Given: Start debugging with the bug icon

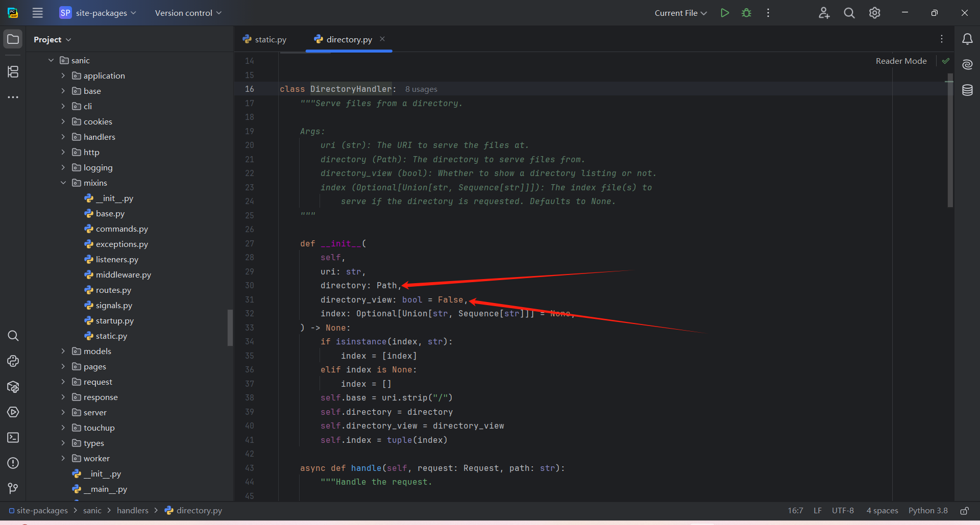Looking at the screenshot, I should [x=746, y=13].
